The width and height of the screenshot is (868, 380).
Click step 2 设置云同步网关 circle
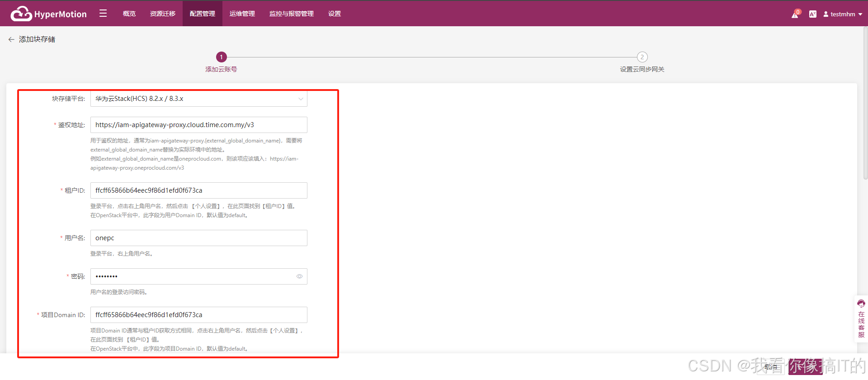[x=642, y=57]
